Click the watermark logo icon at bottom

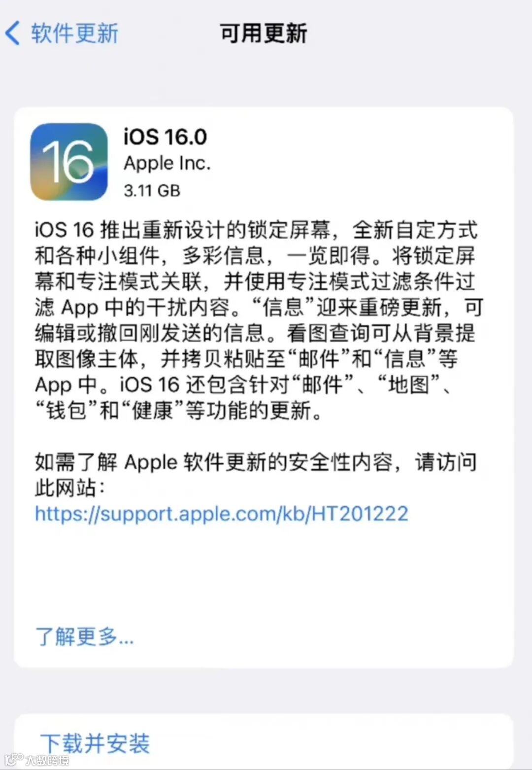13,759
